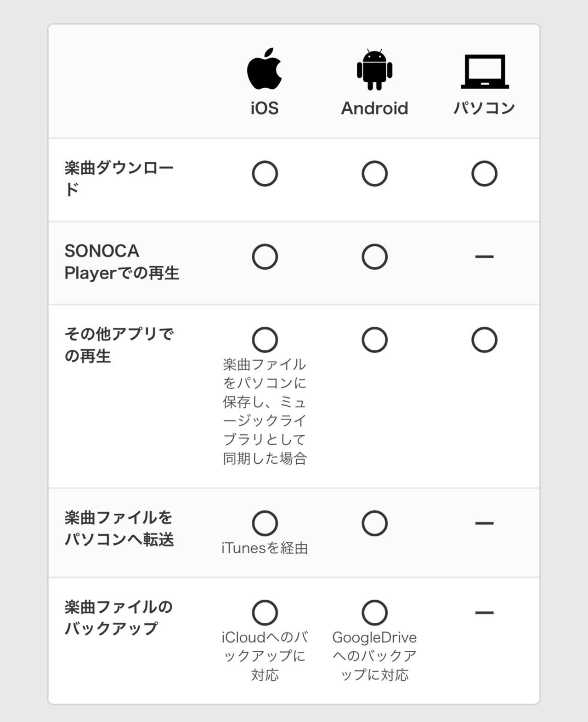Screen dimensions: 588x722
Task: Click the laptop computer icon
Action: pyautogui.click(x=485, y=71)
